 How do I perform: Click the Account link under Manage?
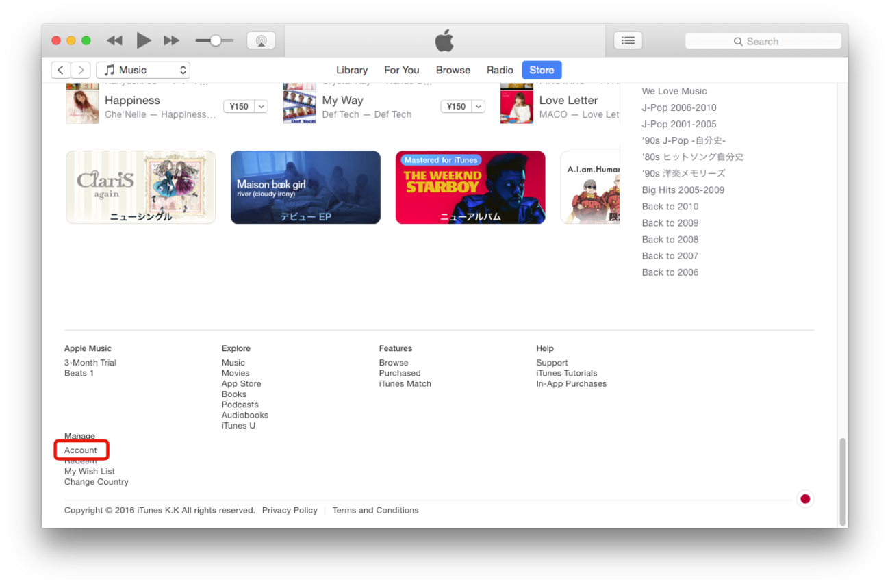(x=81, y=450)
